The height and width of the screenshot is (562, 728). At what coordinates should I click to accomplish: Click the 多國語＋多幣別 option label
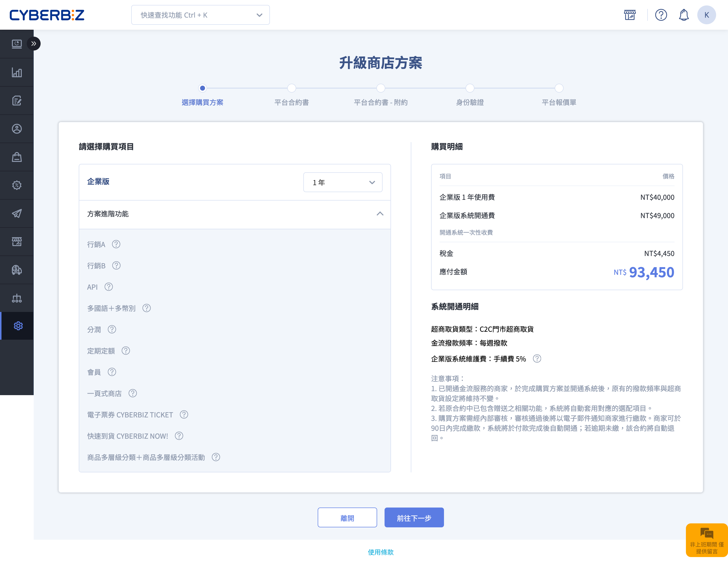(111, 309)
